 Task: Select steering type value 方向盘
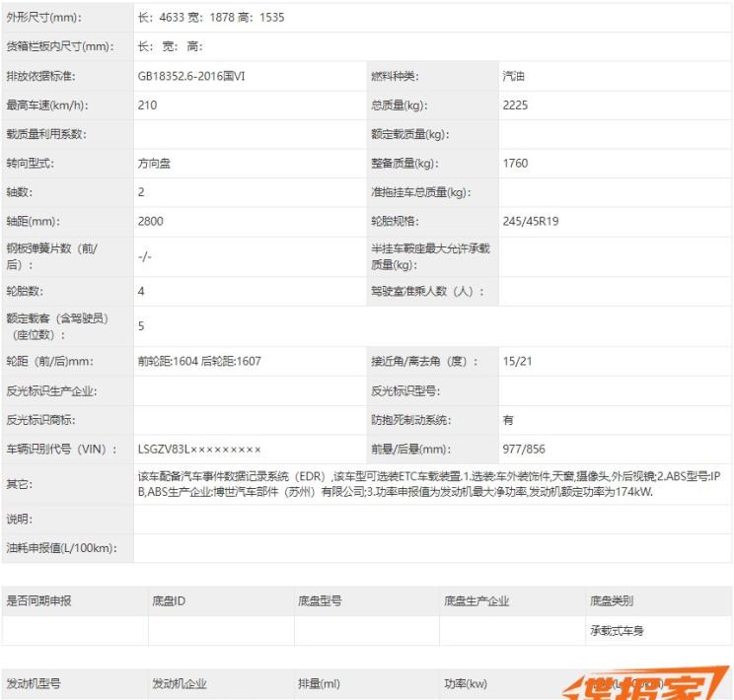click(x=154, y=164)
